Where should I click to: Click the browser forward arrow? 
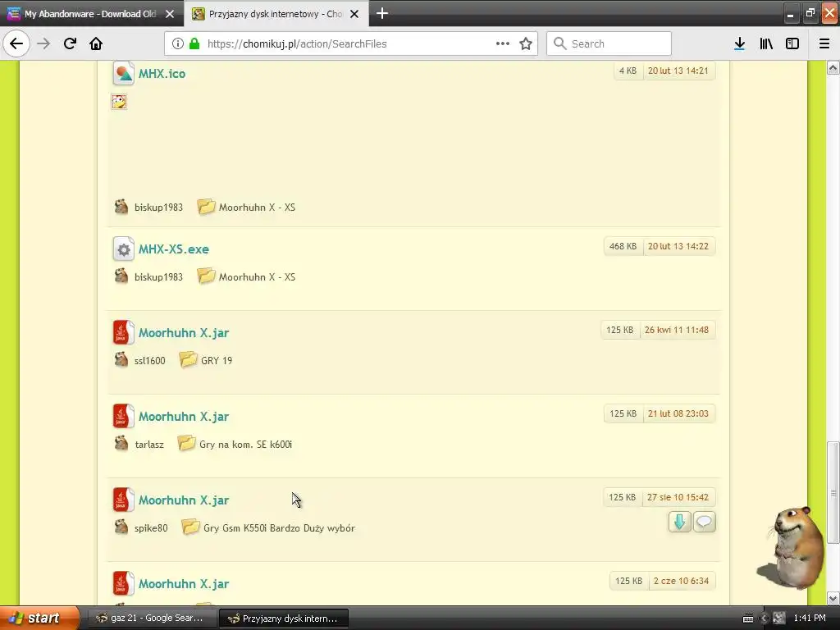click(x=43, y=43)
